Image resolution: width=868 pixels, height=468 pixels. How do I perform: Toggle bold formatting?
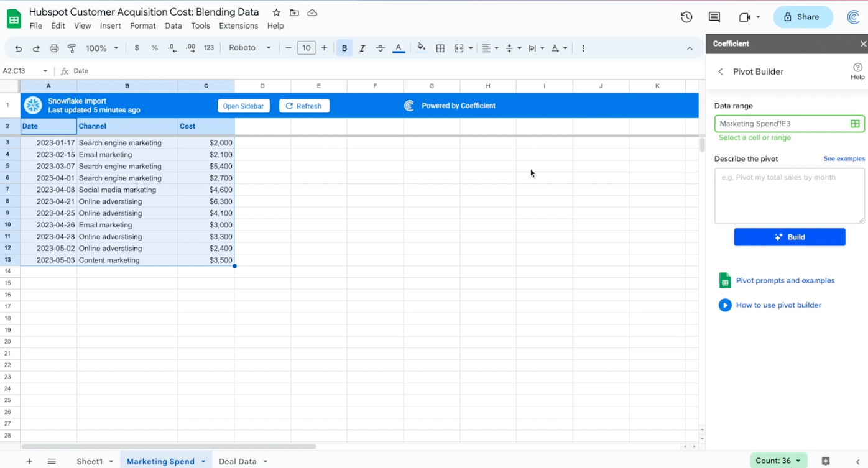tap(344, 48)
